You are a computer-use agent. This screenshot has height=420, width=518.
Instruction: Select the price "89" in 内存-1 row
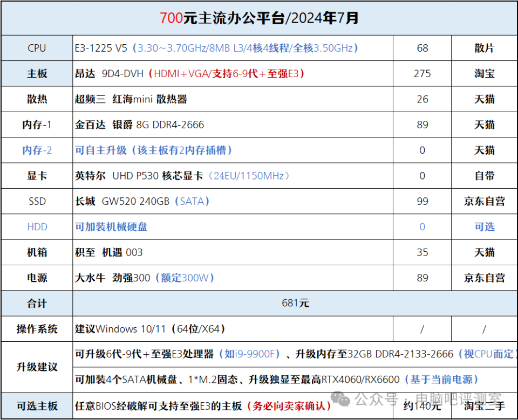tap(422, 125)
